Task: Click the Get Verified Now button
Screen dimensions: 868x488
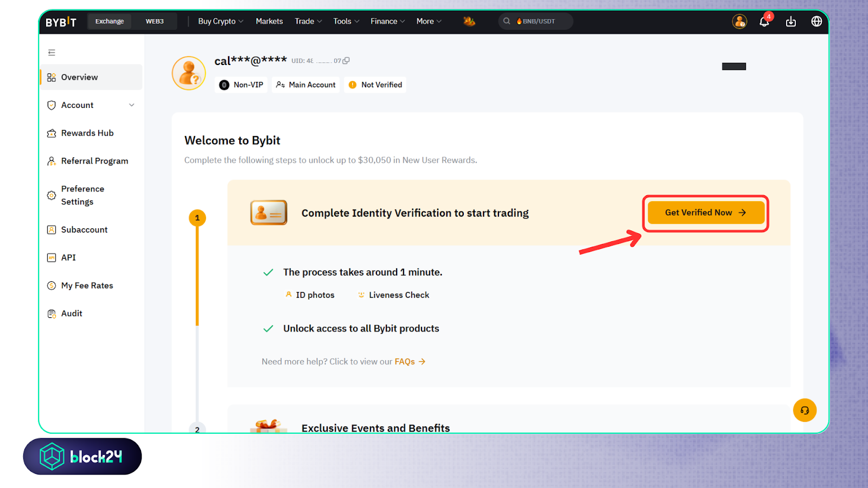Action: (x=706, y=213)
